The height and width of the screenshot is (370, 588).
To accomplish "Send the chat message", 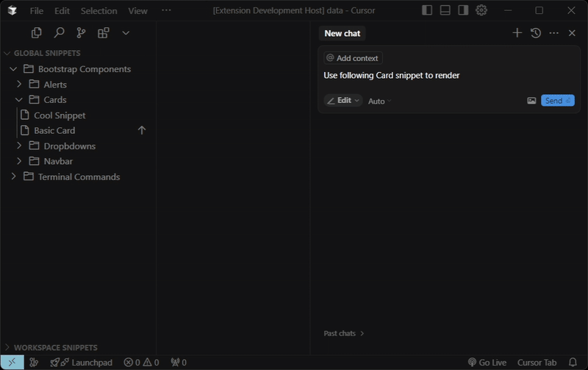I will pyautogui.click(x=558, y=101).
